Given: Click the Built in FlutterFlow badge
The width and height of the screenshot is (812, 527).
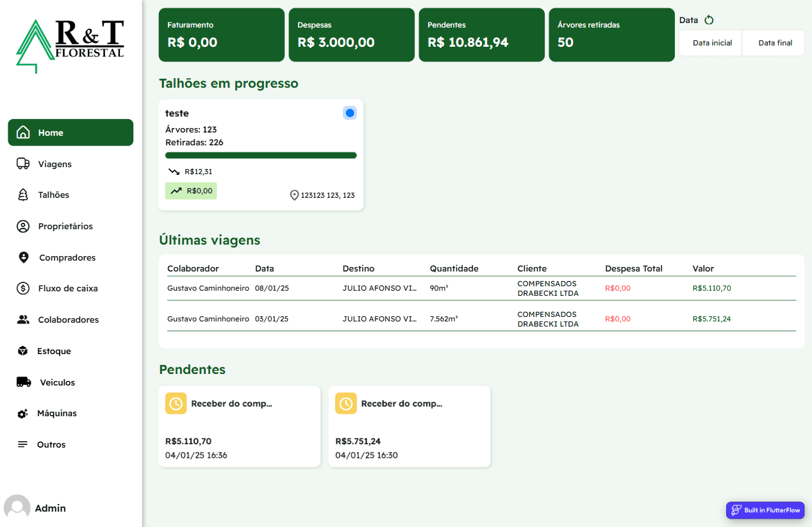Looking at the screenshot, I should point(765,510).
